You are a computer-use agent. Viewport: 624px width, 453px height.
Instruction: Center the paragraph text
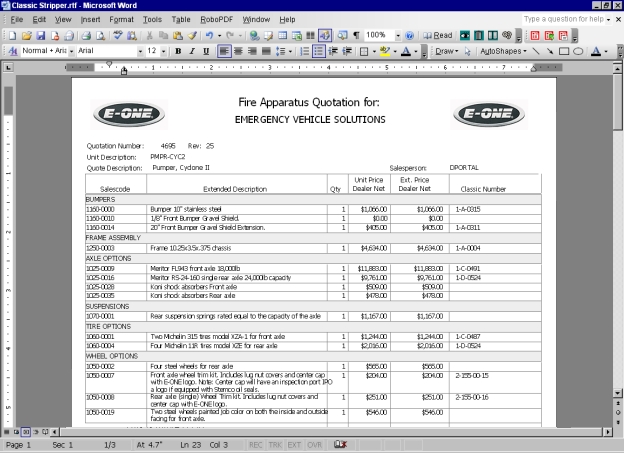pyautogui.click(x=238, y=51)
